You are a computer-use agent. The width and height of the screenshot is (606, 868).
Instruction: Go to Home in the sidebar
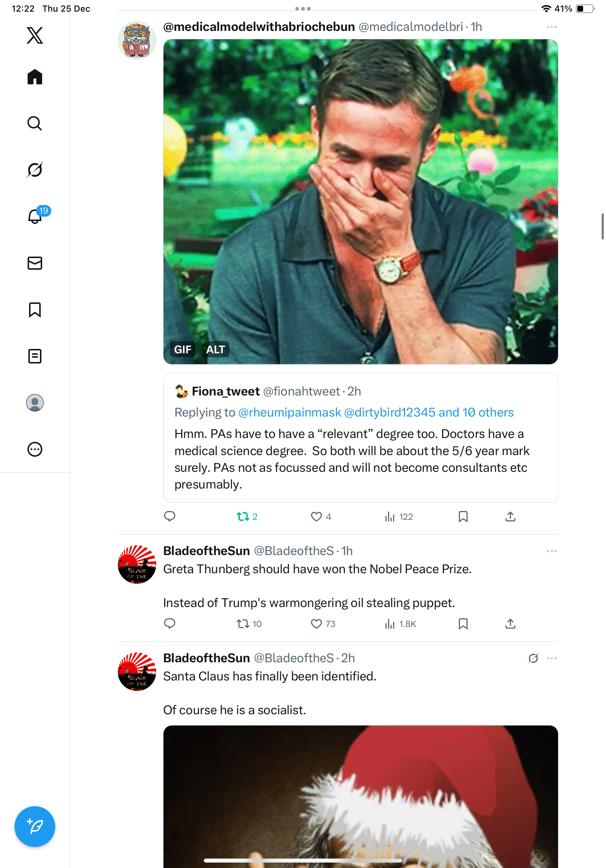point(35,77)
